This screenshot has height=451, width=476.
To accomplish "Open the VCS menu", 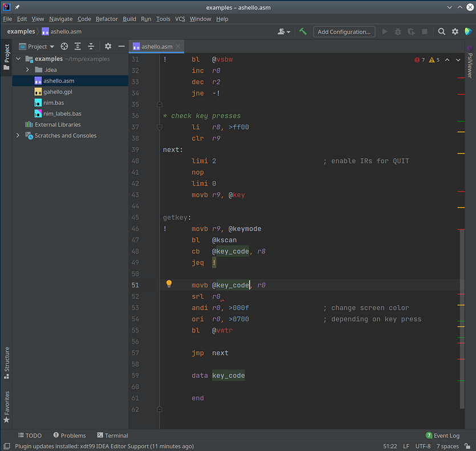I will click(x=180, y=19).
